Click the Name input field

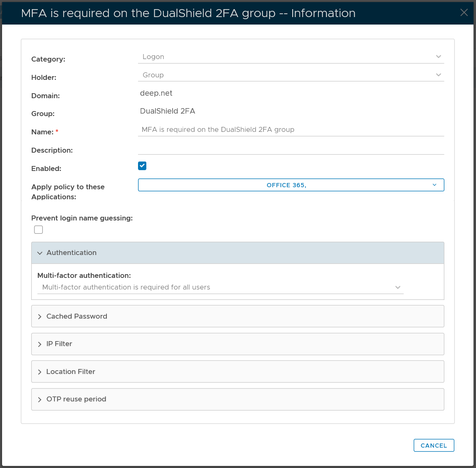tap(291, 130)
